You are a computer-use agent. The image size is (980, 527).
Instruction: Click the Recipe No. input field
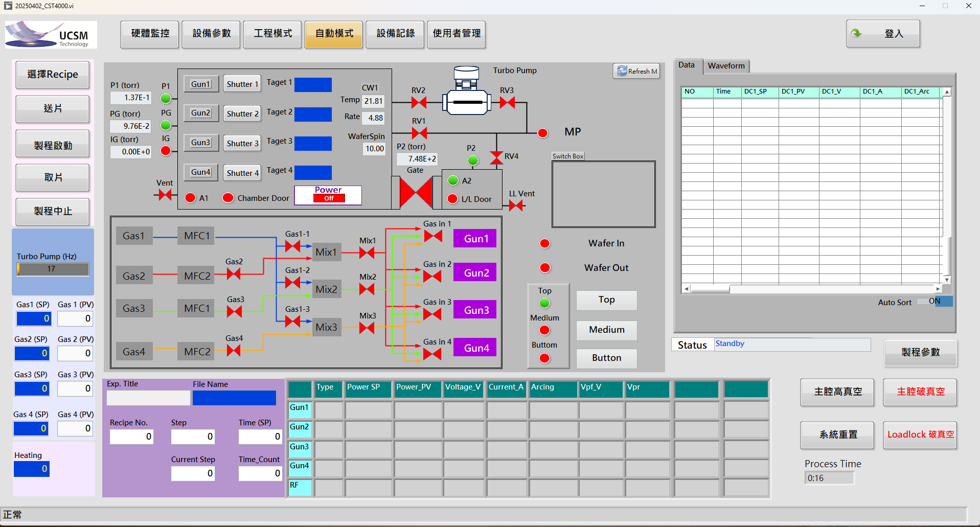click(131, 437)
